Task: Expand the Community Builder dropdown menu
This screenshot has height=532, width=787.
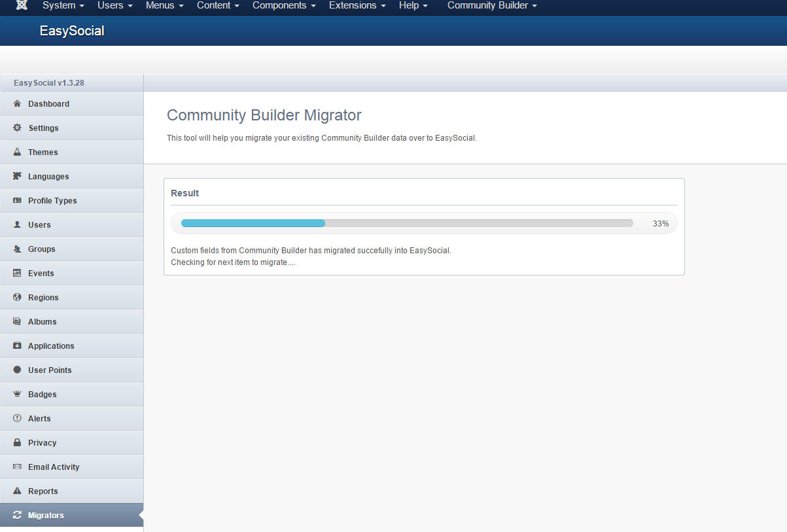Action: click(x=492, y=5)
